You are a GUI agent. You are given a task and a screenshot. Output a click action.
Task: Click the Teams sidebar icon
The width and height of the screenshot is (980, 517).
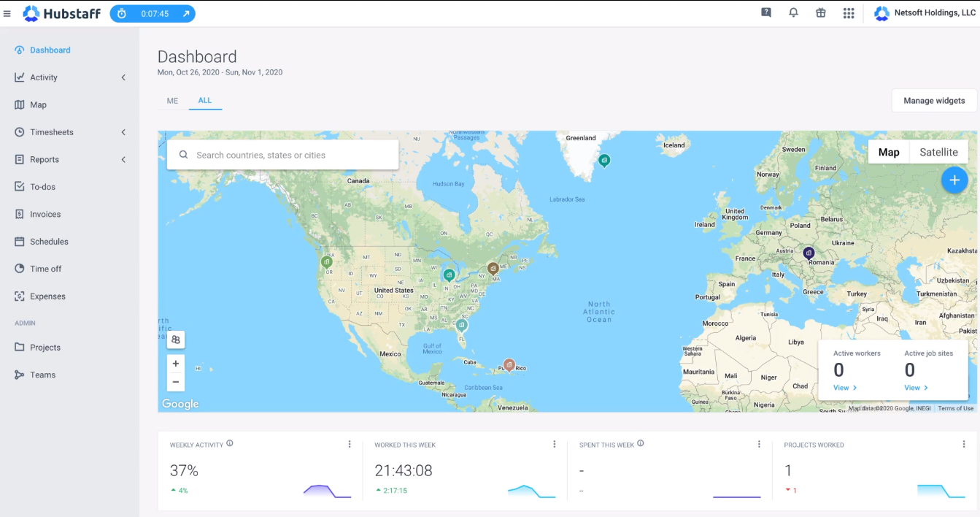pos(20,375)
